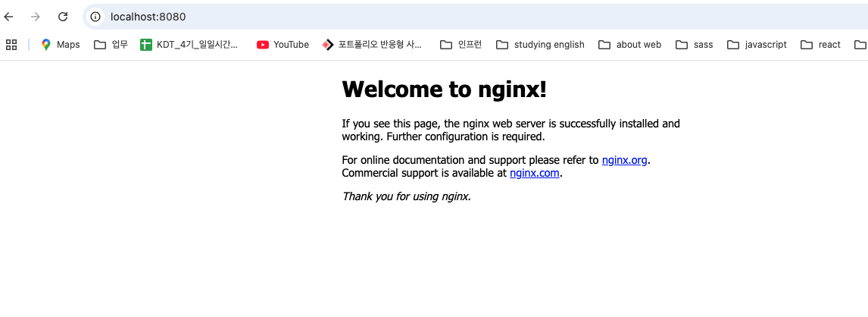
Task: Open the apps grid icon in bookmarks bar
Action: tap(11, 45)
